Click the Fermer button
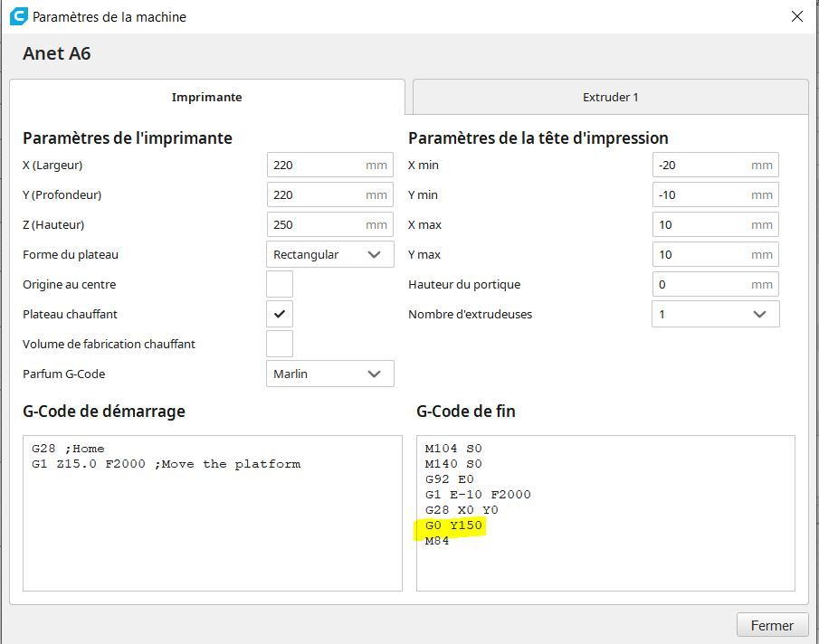 772,625
